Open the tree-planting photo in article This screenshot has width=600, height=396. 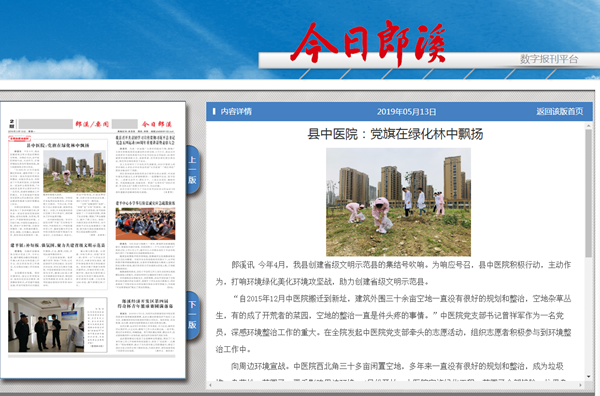[398, 202]
